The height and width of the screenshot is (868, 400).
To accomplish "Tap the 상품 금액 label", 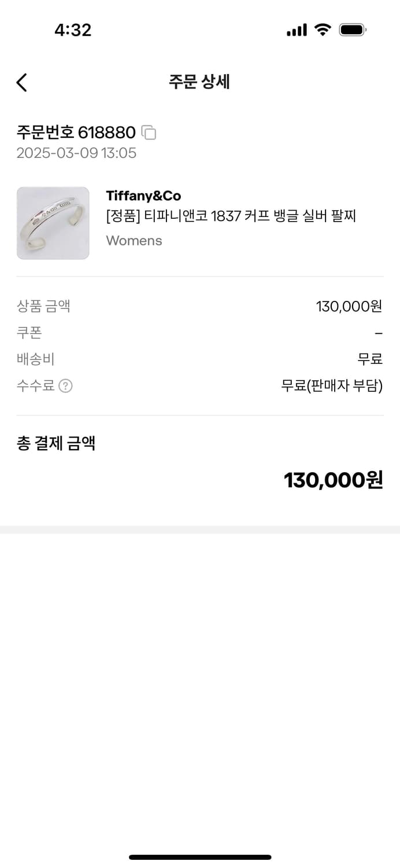I will click(x=43, y=306).
